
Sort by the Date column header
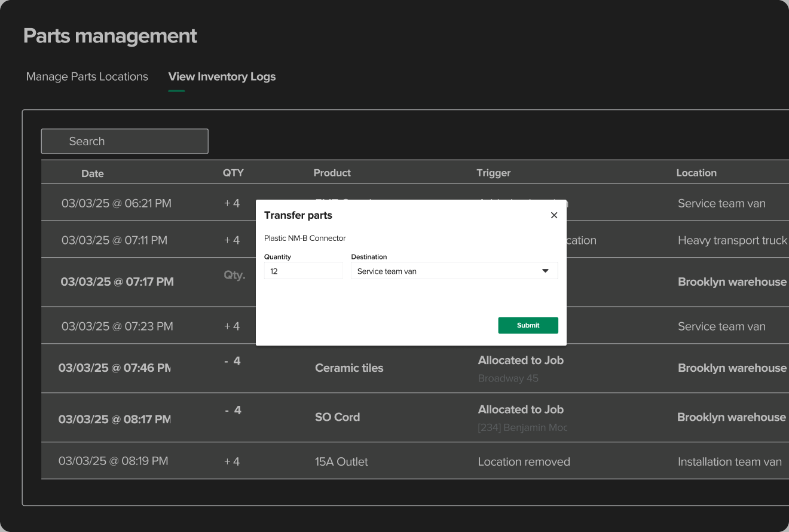pos(93,173)
